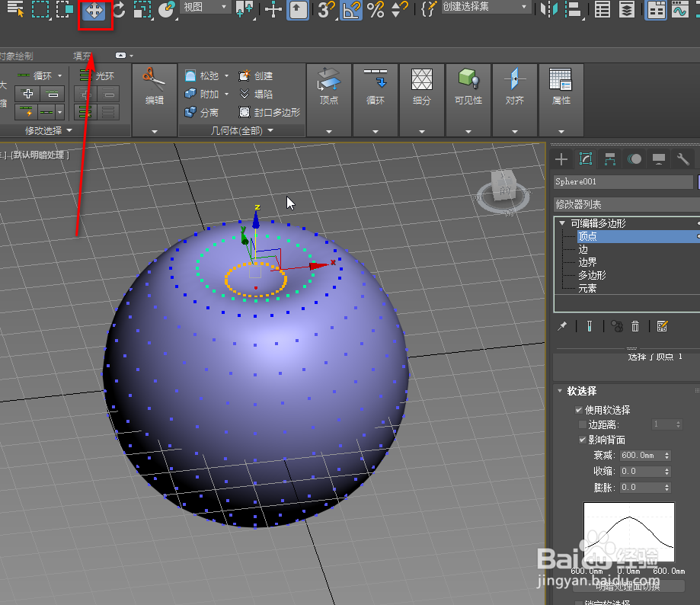
Task: Enable the 使用软选择 checkbox
Action: point(579,410)
